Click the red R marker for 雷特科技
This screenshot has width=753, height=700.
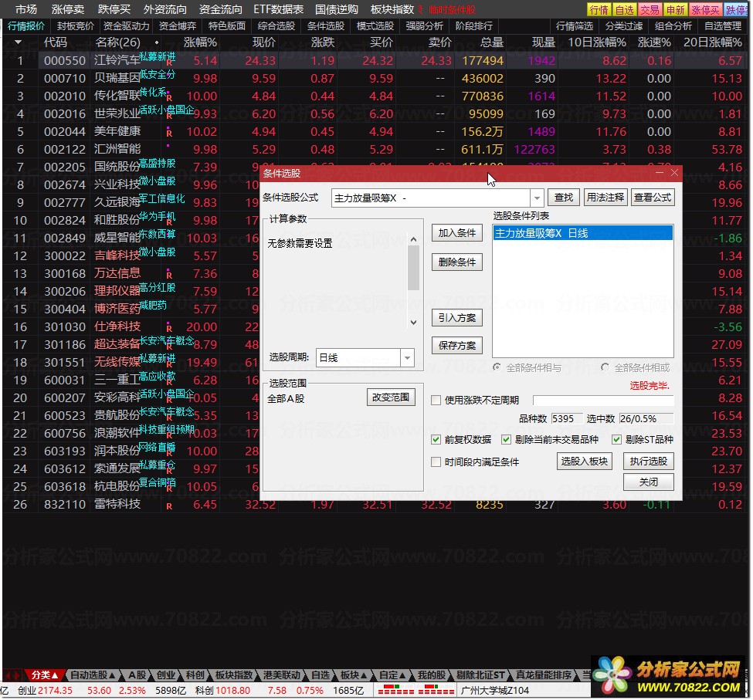[169, 506]
